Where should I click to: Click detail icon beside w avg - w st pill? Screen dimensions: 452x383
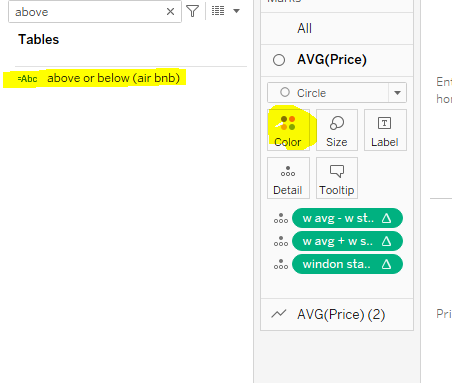pos(281,218)
